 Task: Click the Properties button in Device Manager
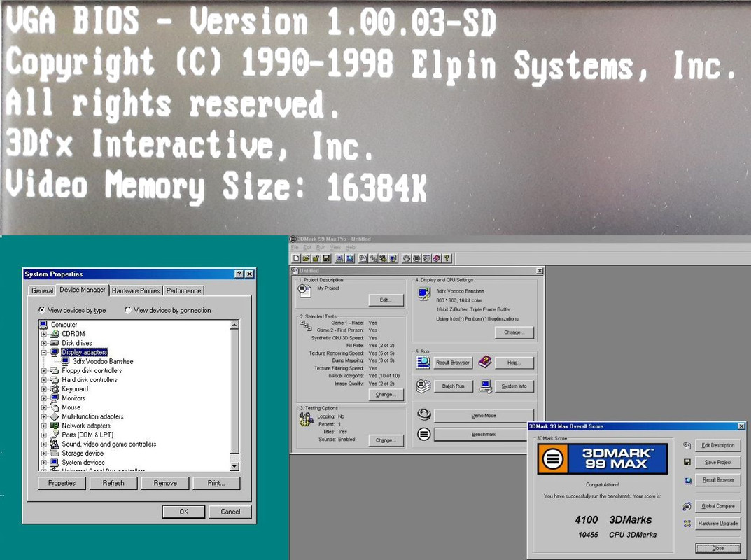(x=62, y=484)
